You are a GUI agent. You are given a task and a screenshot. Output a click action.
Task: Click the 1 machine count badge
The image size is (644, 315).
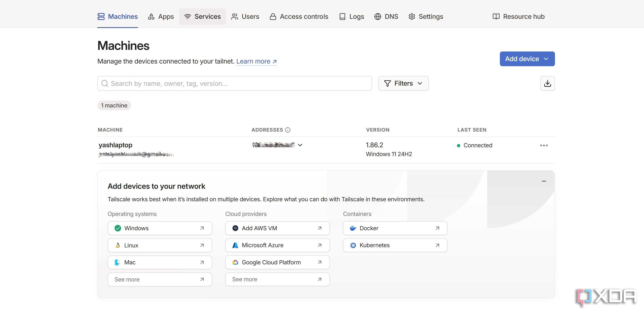(x=114, y=105)
